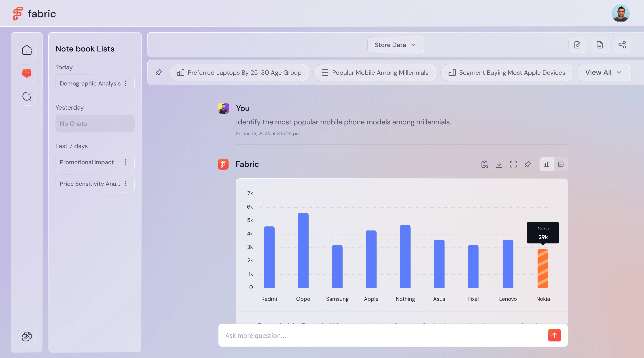Viewport: 644px width, 358px height.
Task: Open the Store Data dropdown
Action: (x=396, y=45)
